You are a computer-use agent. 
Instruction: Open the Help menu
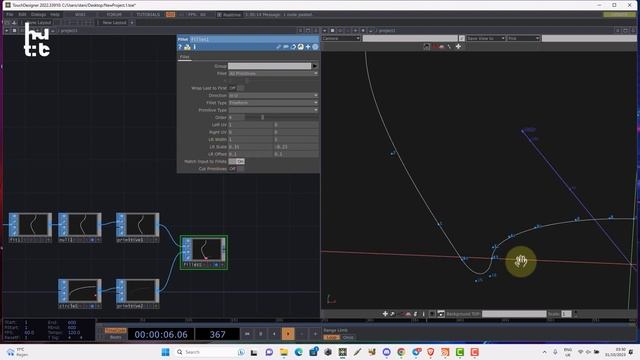click(x=55, y=15)
